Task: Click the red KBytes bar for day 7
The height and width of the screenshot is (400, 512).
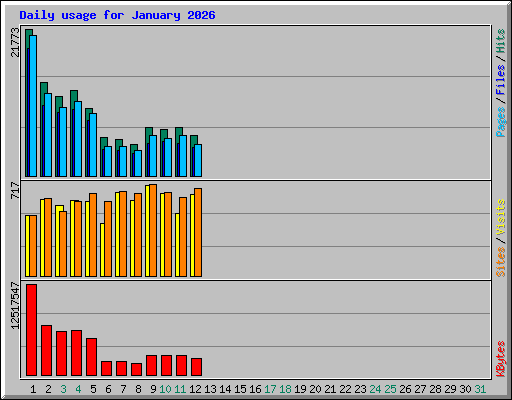Action: pyautogui.click(x=121, y=368)
